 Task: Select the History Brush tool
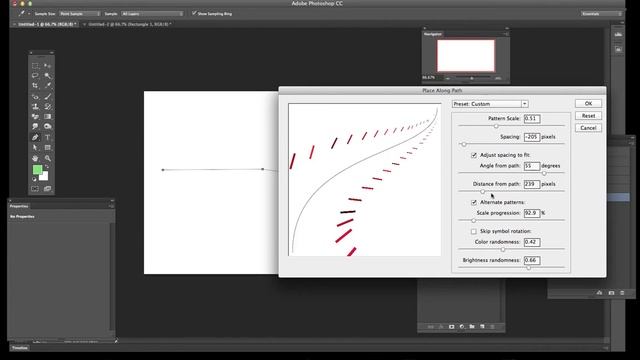(47, 107)
